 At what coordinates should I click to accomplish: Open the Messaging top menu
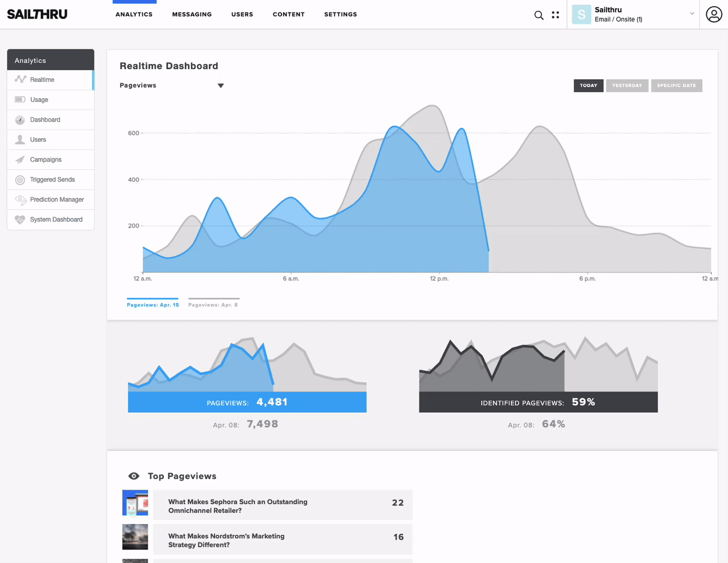coord(192,15)
